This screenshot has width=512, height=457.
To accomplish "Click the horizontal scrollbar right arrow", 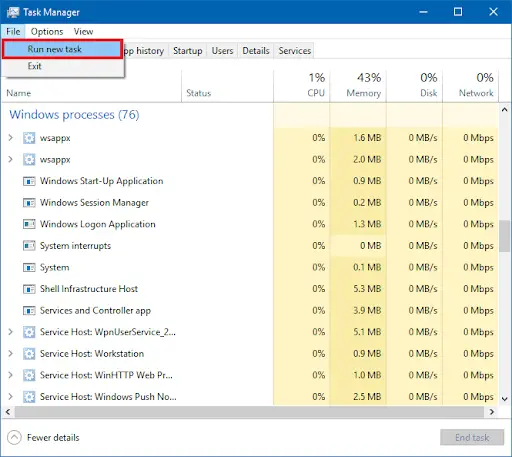I will (492, 412).
